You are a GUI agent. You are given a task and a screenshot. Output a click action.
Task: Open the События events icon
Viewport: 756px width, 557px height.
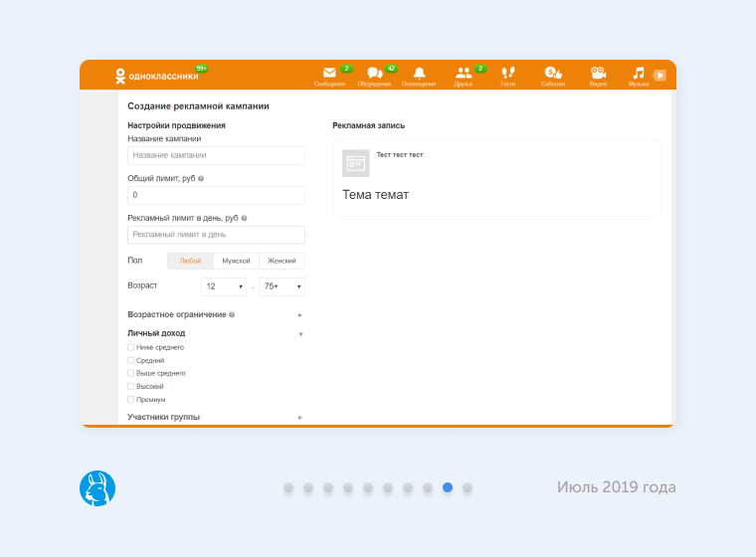tap(553, 74)
